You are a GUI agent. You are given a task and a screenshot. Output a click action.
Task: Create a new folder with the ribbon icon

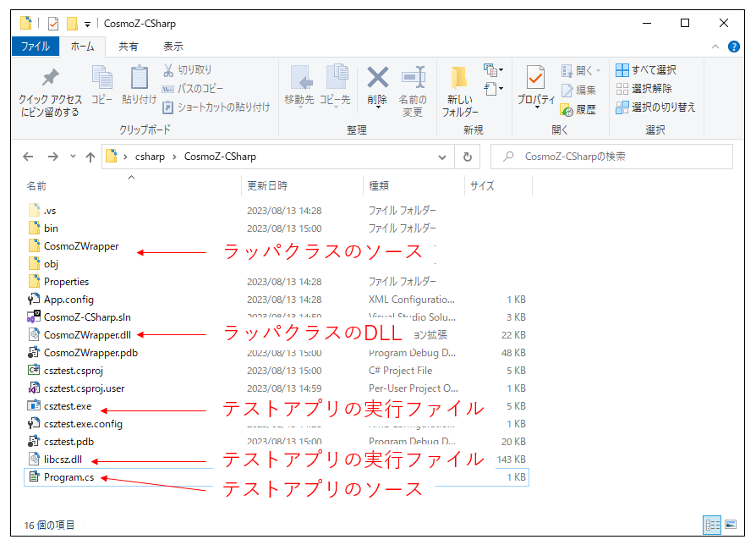(x=459, y=79)
